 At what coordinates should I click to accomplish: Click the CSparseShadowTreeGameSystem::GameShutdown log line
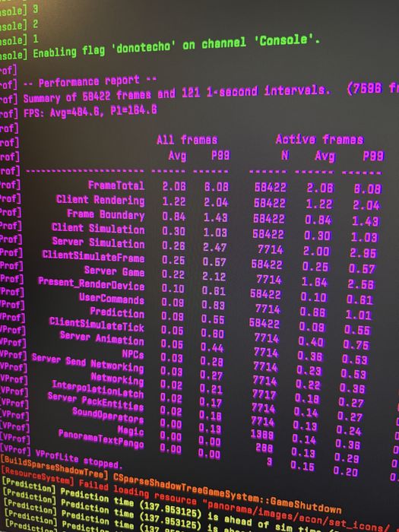pos(227,492)
